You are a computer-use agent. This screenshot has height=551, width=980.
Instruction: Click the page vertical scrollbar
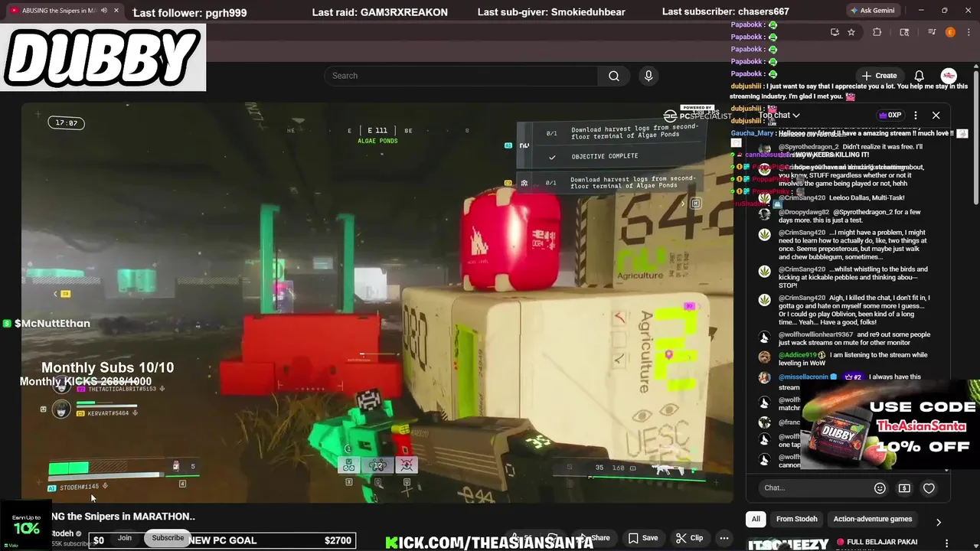976,138
